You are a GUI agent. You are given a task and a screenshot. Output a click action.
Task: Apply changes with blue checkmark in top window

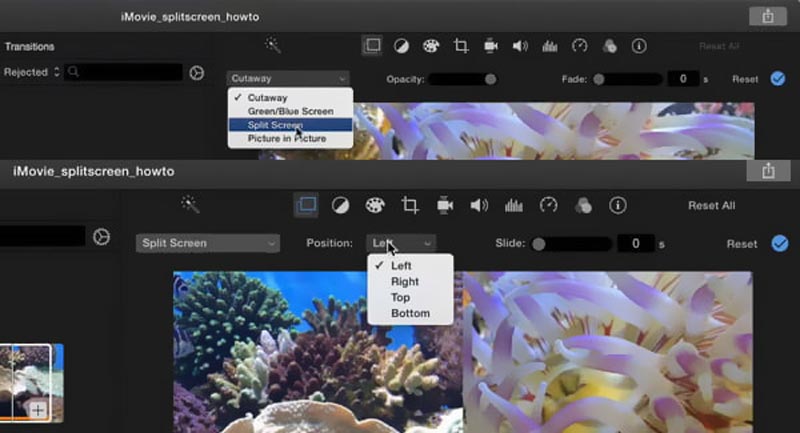778,79
